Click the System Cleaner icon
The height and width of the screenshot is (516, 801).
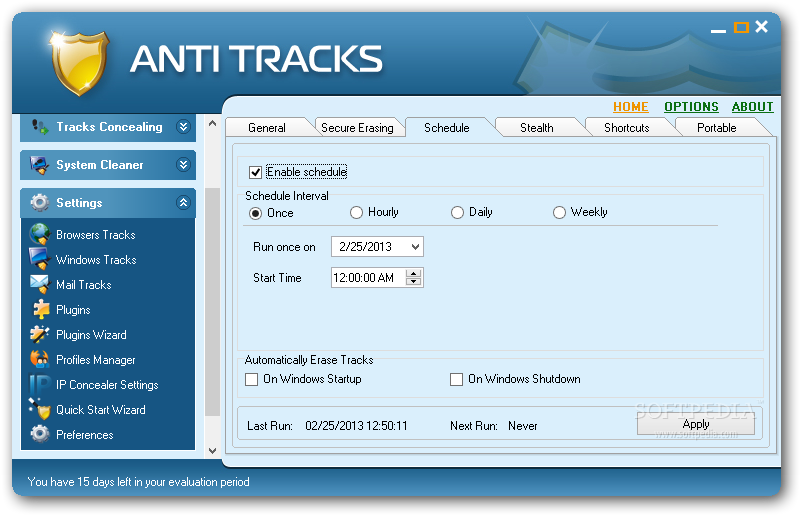(x=39, y=165)
